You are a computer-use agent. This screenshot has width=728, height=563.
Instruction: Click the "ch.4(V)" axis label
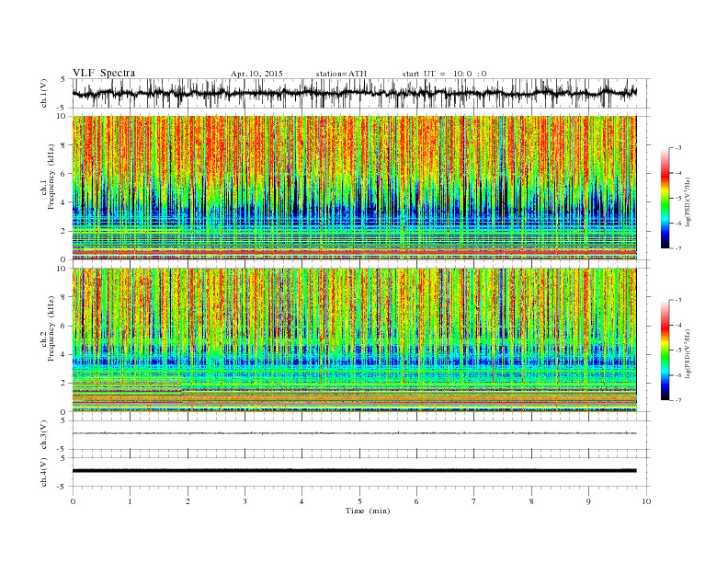point(44,472)
